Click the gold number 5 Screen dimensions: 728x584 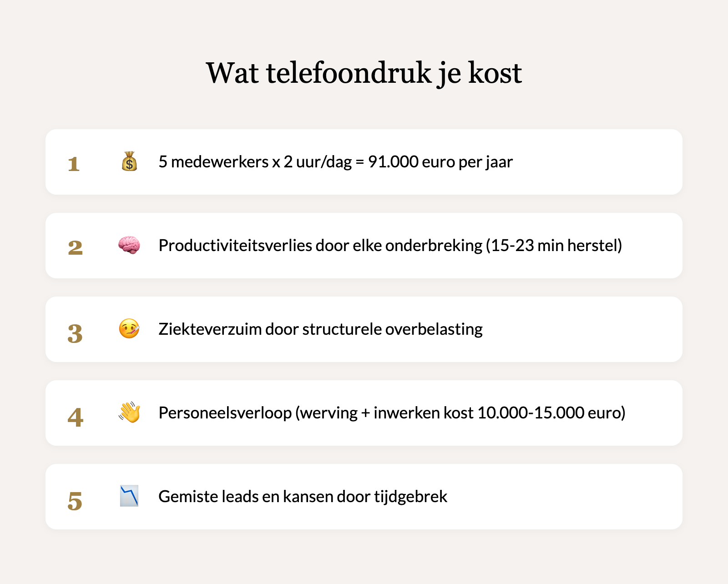[x=75, y=500]
